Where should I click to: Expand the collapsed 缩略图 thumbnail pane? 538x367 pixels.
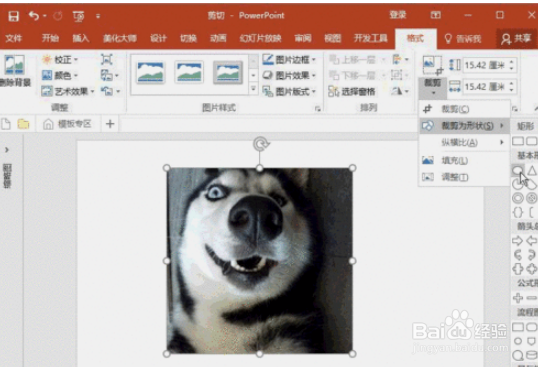[x=7, y=150]
